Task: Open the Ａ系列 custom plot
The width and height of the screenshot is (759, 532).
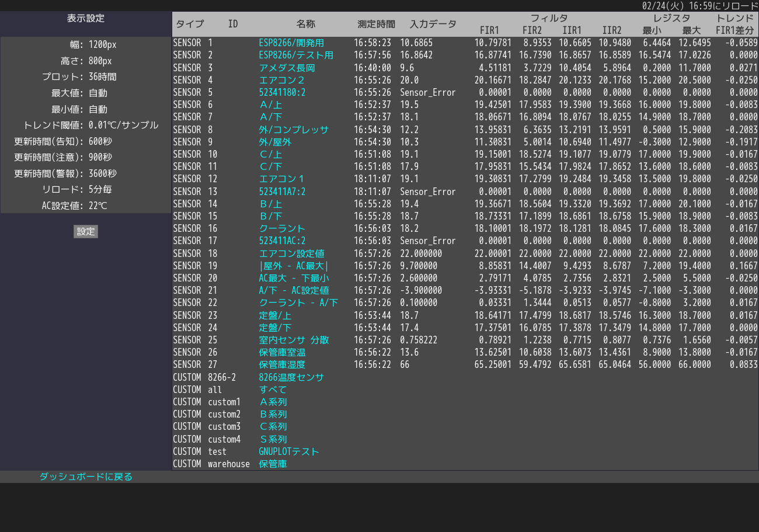Action: 274,401
